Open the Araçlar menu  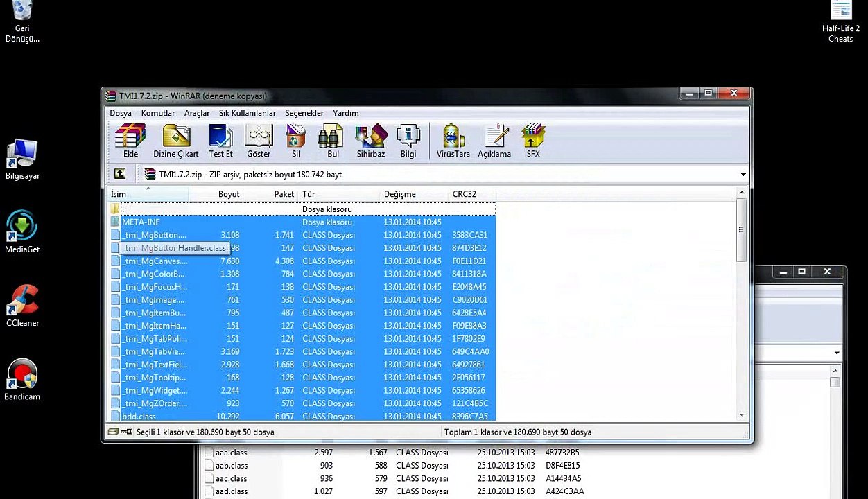coord(197,113)
